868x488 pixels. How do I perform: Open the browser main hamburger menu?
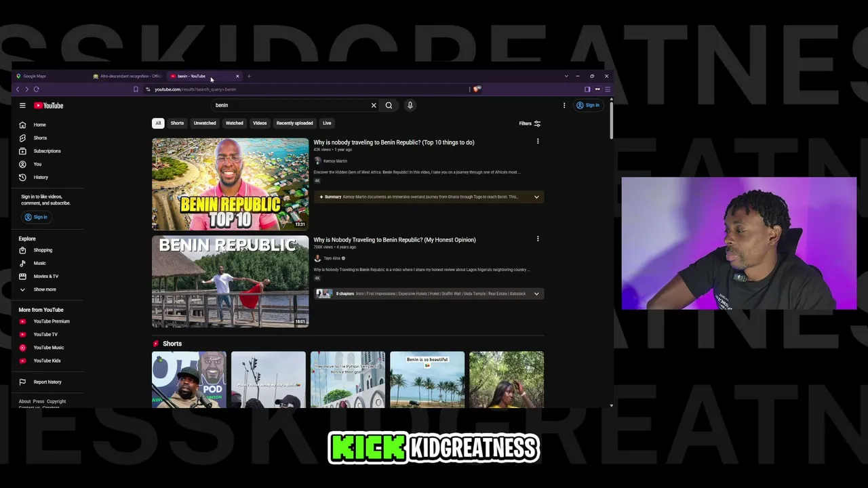[x=608, y=89]
